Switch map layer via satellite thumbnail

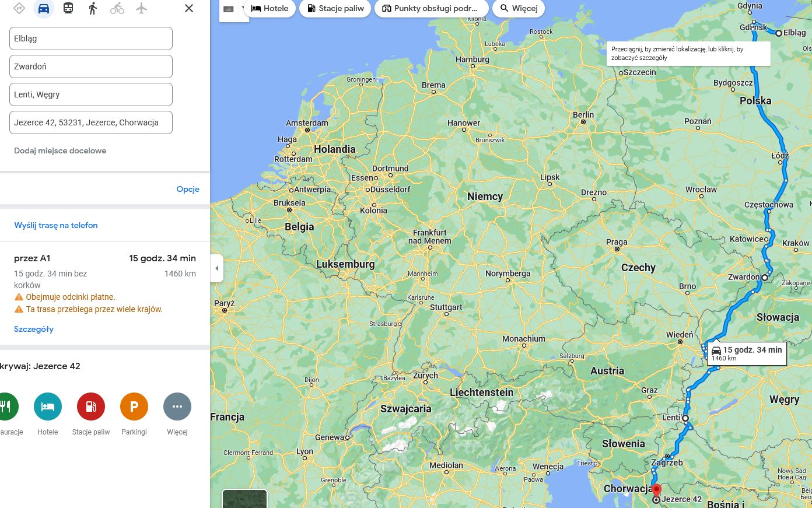pos(245,499)
